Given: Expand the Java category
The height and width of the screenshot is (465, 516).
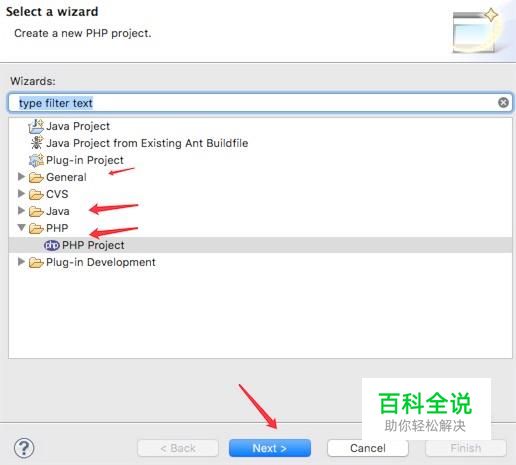Looking at the screenshot, I should point(21,210).
